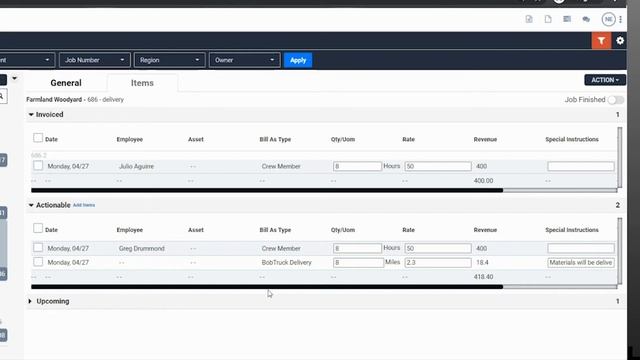640x360 pixels.
Task: Click Julio Aguirre rate field
Action: point(438,166)
